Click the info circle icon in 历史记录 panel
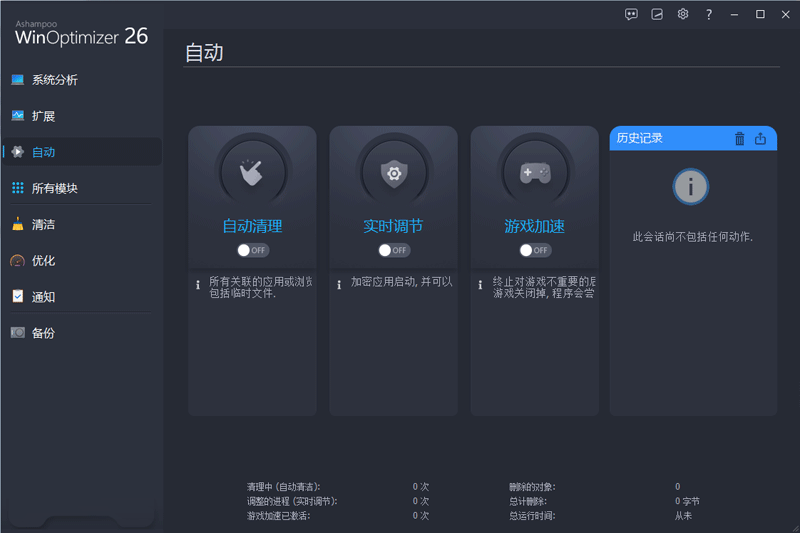Viewport: 800px width, 533px height. click(x=690, y=187)
